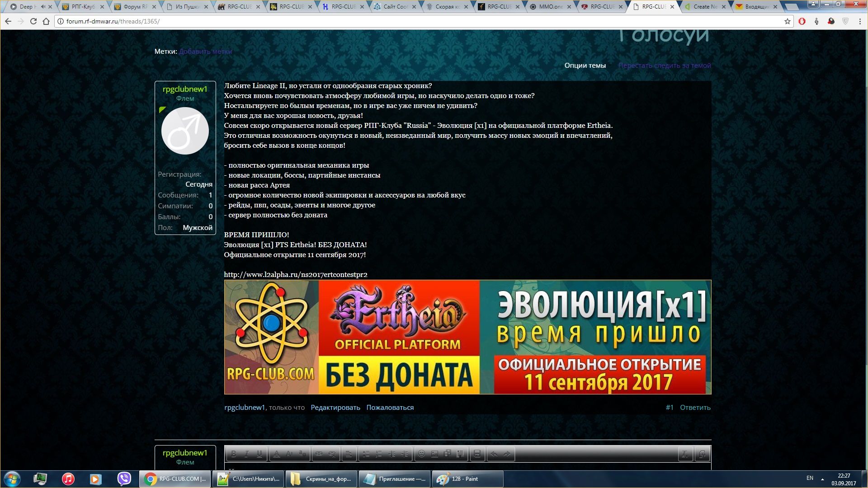Redo edit in editor toolbar

[507, 454]
